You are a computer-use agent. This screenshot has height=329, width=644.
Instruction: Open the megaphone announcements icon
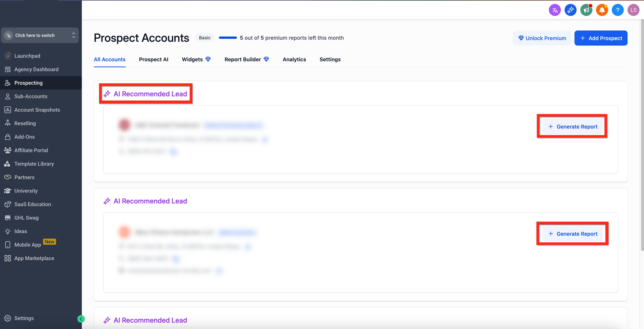point(586,10)
